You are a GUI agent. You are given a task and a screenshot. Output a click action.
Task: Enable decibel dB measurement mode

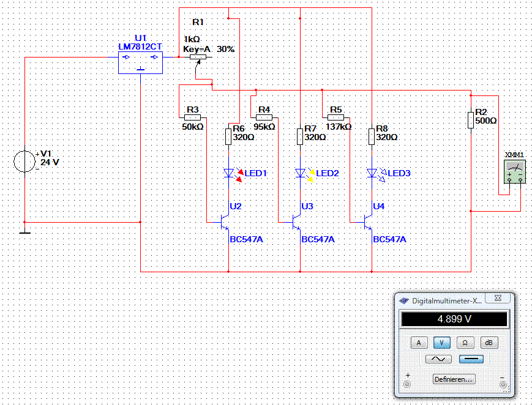point(489,343)
